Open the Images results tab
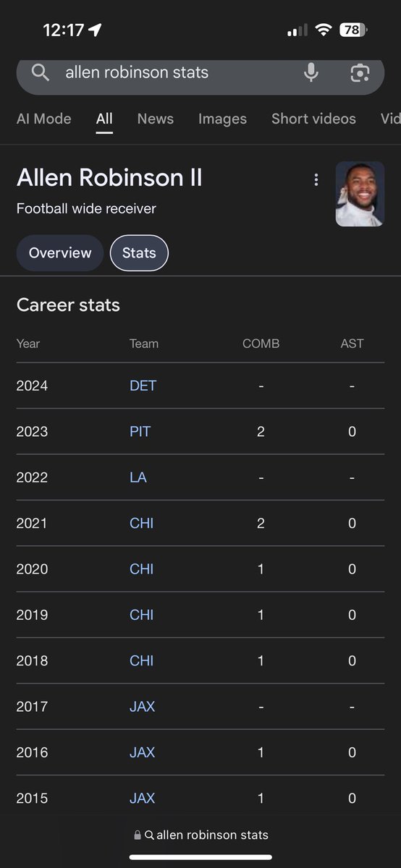 [x=222, y=119]
